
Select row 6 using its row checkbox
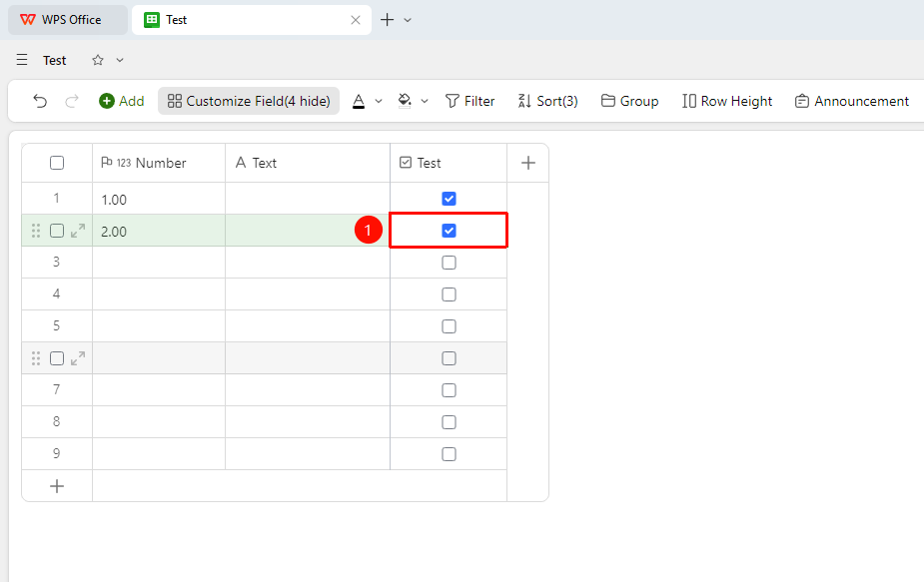57,358
